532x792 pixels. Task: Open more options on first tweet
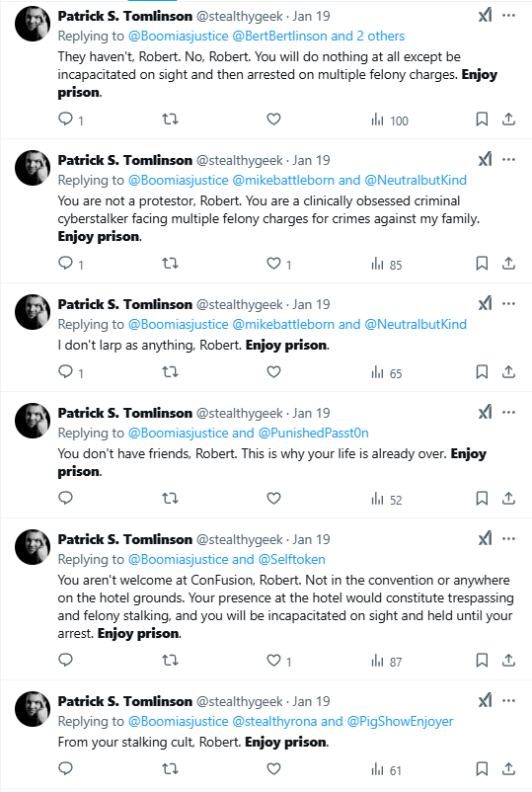[508, 16]
